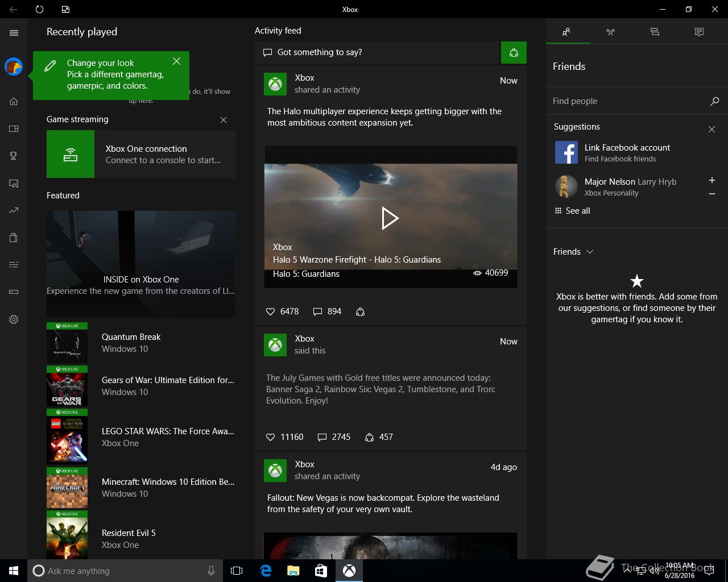Switch to the Friends tab
728x582 pixels.
pos(566,32)
